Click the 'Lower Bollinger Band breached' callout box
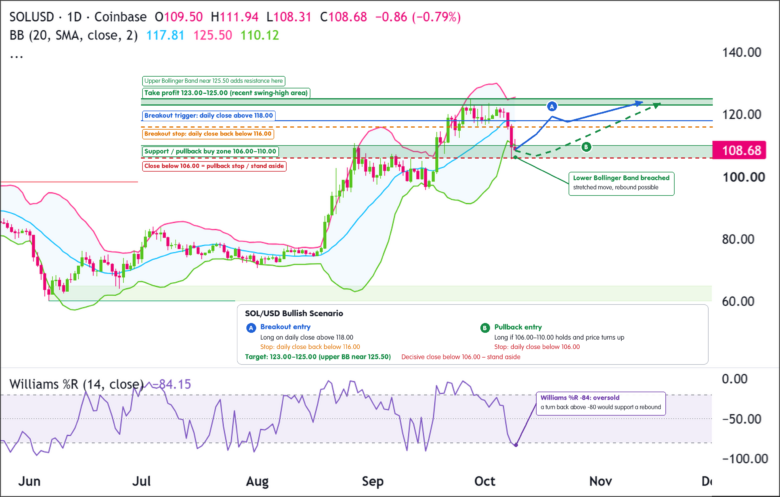This screenshot has height=497, width=780. [621, 184]
